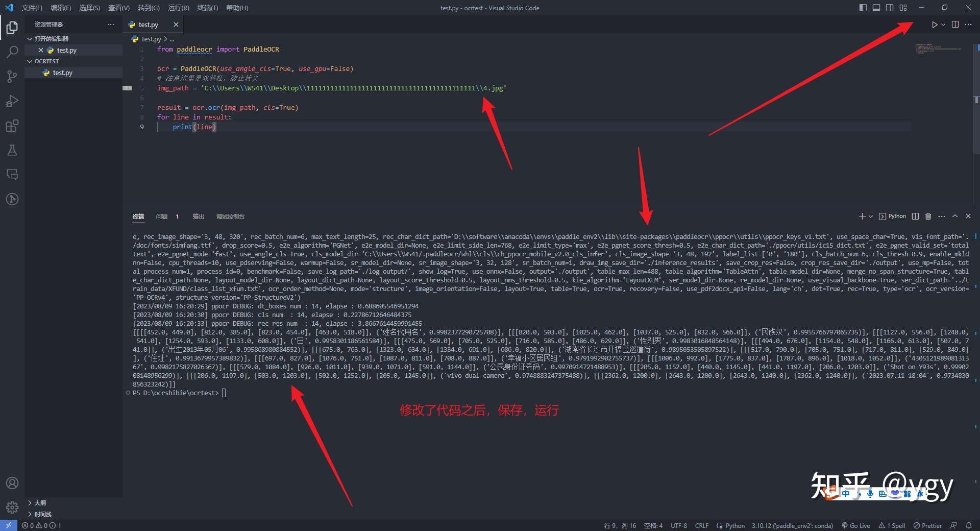Focus the Python terminal label

tap(892, 216)
